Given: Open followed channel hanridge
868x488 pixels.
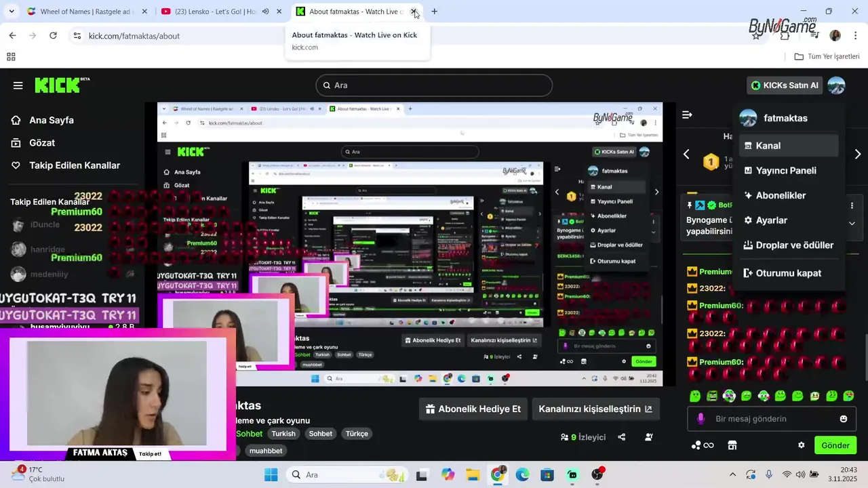Looking at the screenshot, I should pos(47,250).
